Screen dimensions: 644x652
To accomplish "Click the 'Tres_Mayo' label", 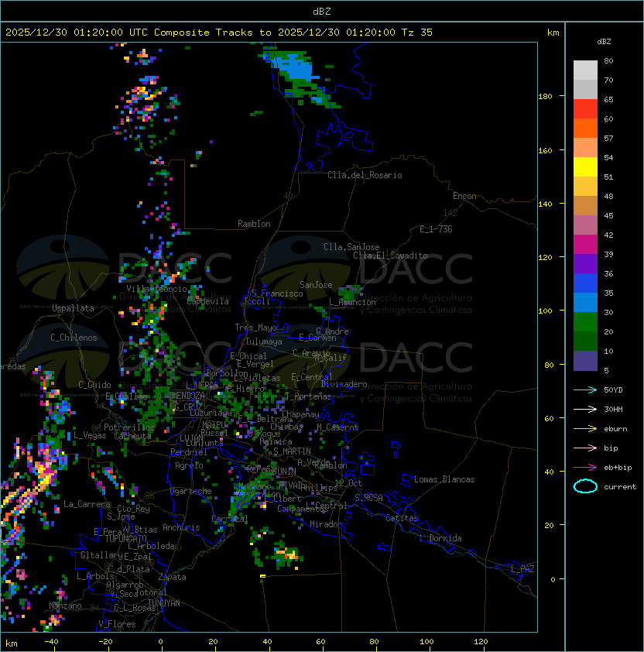I will click(255, 328).
